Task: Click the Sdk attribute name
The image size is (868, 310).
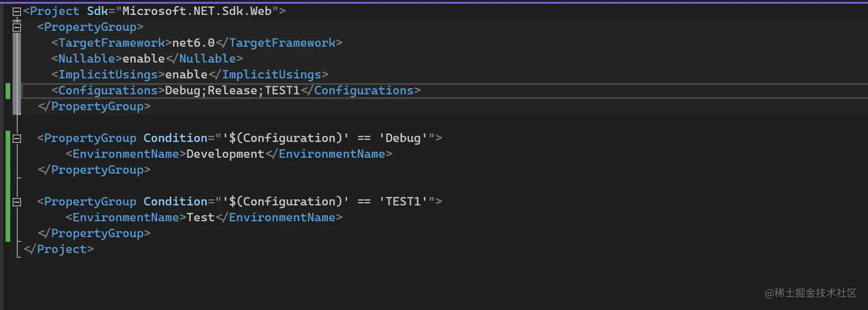Action: click(98, 11)
